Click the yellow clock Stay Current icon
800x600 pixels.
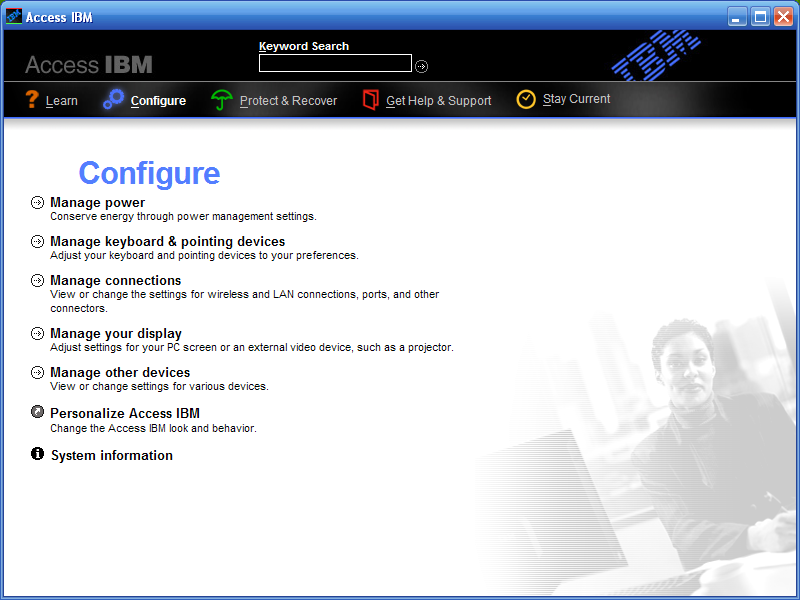[526, 99]
